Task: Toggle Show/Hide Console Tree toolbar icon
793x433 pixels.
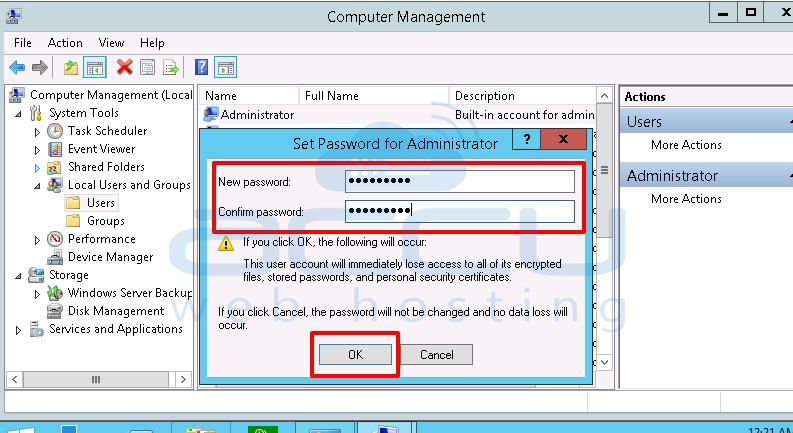Action: point(95,67)
